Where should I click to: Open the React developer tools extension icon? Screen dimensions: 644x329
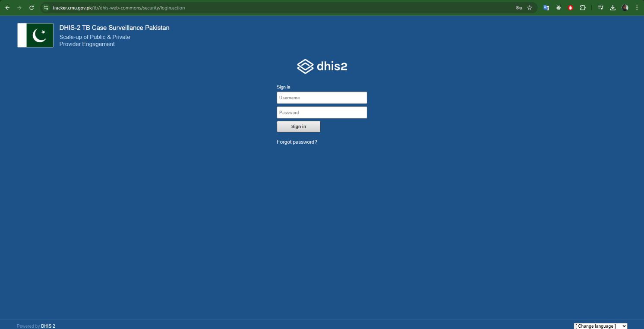[x=558, y=8]
